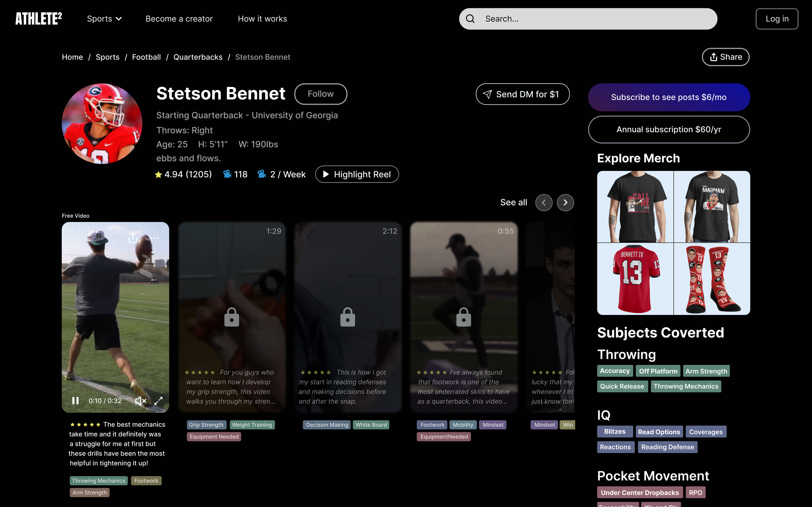Unmute the free video audio

coord(140,401)
